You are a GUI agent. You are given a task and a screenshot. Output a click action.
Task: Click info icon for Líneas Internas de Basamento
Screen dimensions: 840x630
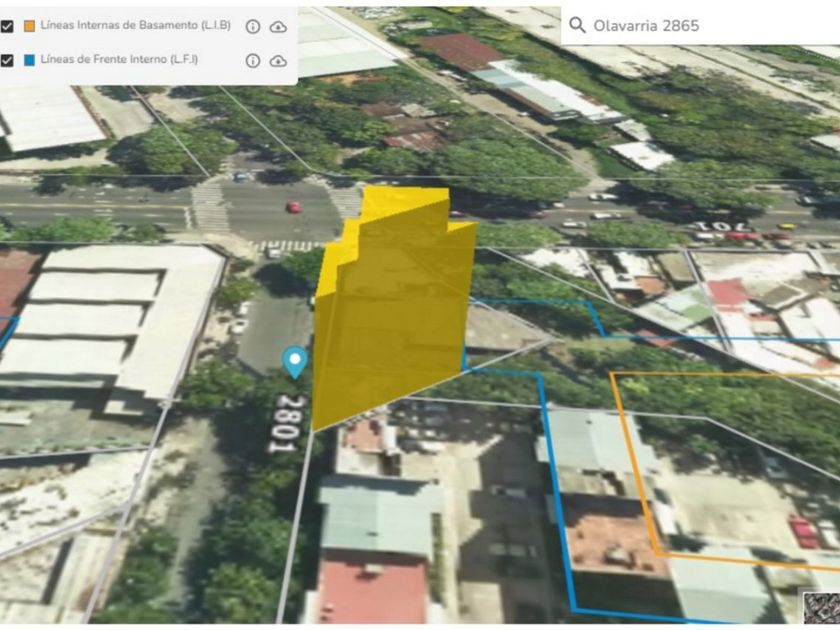(253, 27)
